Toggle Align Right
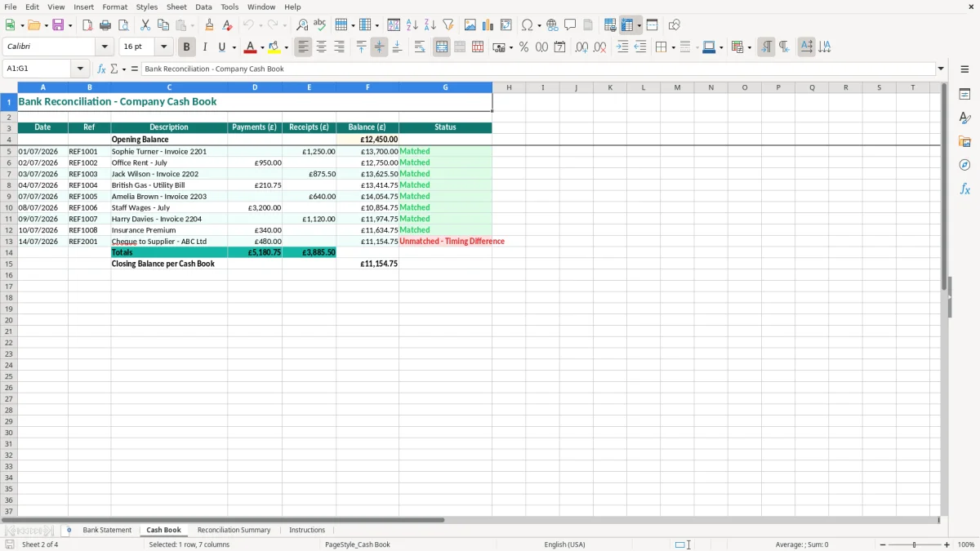The height and width of the screenshot is (551, 980). click(340, 47)
